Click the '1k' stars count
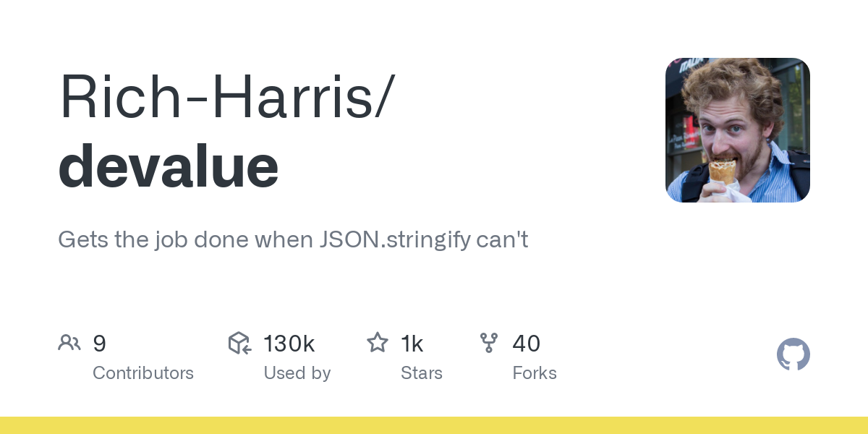 [x=412, y=344]
